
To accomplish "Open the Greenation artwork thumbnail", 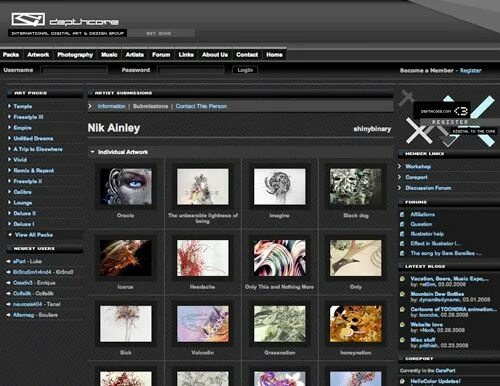I will pos(280,324).
